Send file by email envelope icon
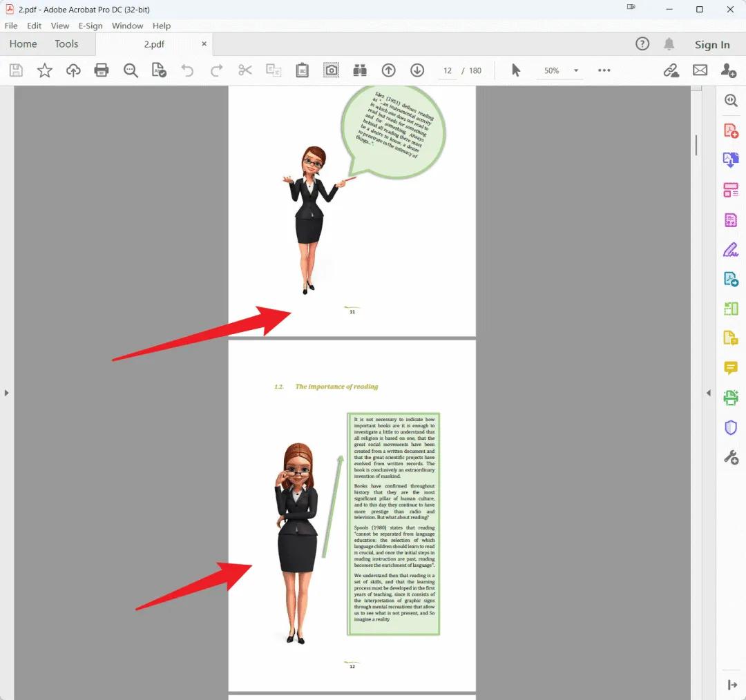 pos(700,70)
